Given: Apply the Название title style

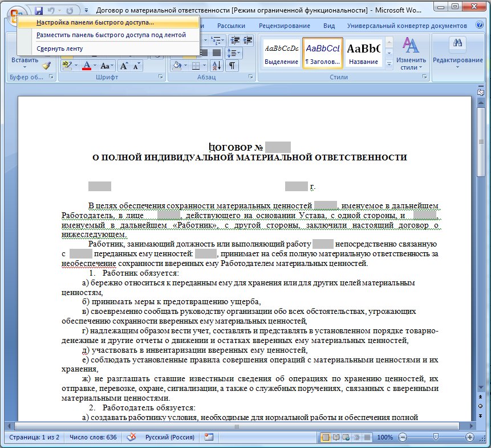Looking at the screenshot, I should (363, 53).
